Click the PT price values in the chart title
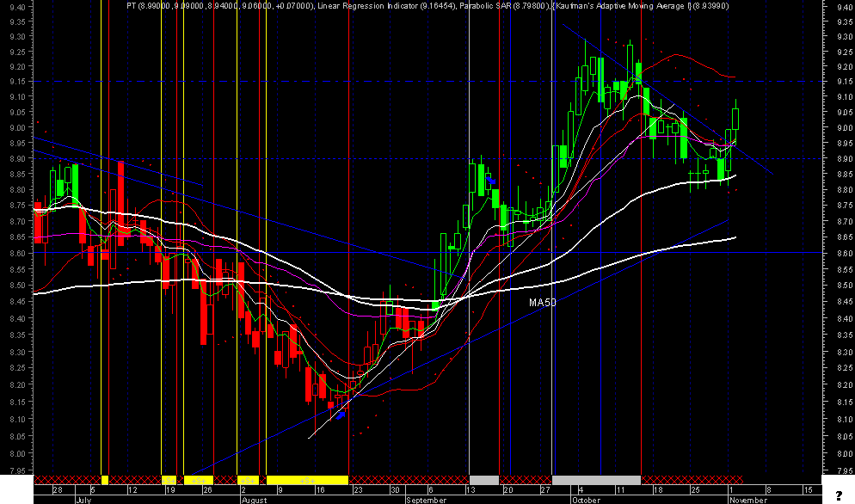 [220, 6]
